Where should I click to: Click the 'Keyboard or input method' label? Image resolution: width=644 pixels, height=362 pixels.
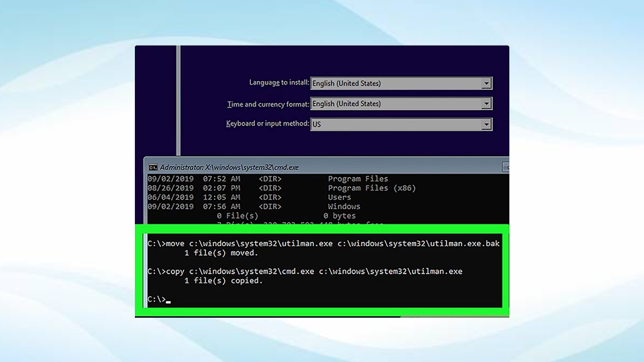click(x=267, y=124)
